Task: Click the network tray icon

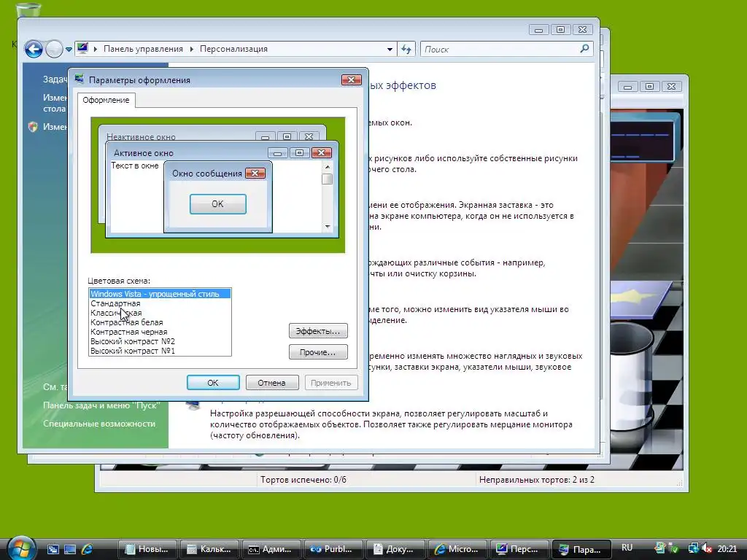Action: 694,548
